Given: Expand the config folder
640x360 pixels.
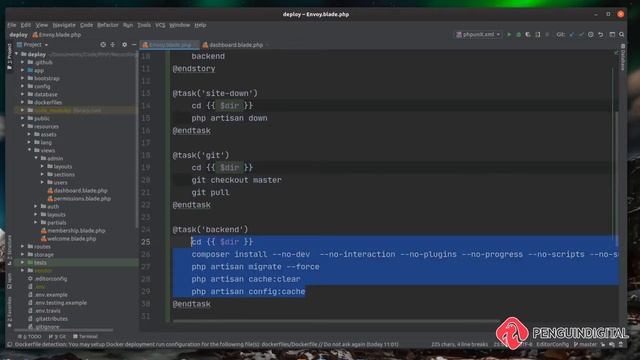Looking at the screenshot, I should pyautogui.click(x=23, y=86).
